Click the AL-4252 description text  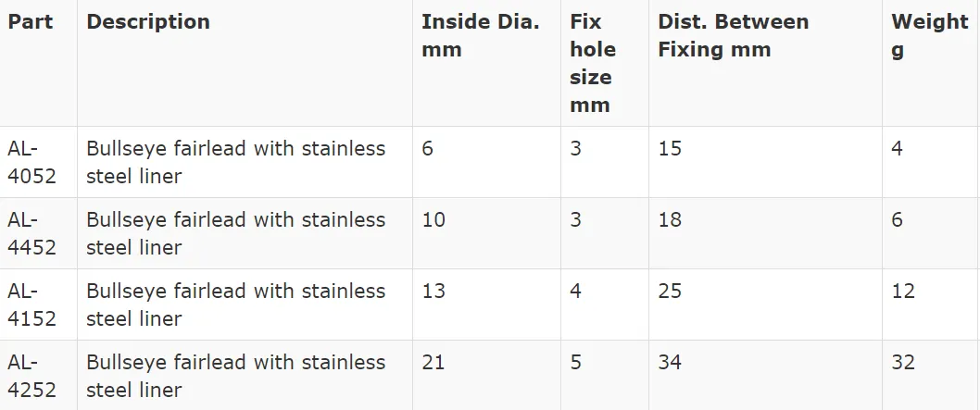tap(235, 376)
